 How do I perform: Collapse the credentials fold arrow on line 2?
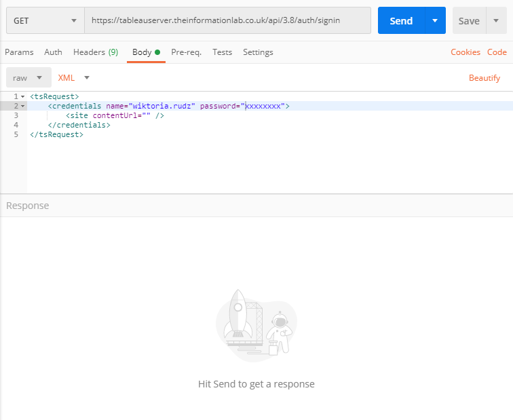[23, 107]
